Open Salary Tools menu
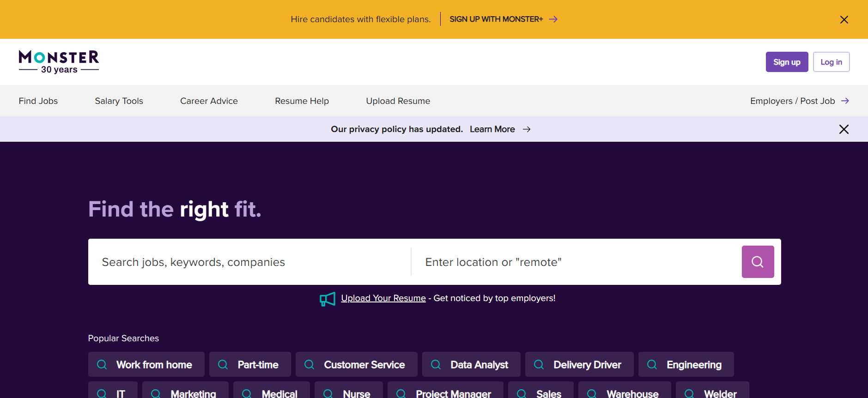This screenshot has height=398, width=868. point(119,101)
